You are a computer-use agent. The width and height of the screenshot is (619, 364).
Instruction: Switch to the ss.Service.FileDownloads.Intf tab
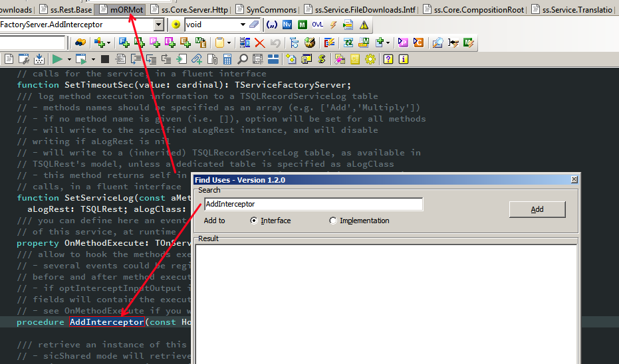(360, 9)
